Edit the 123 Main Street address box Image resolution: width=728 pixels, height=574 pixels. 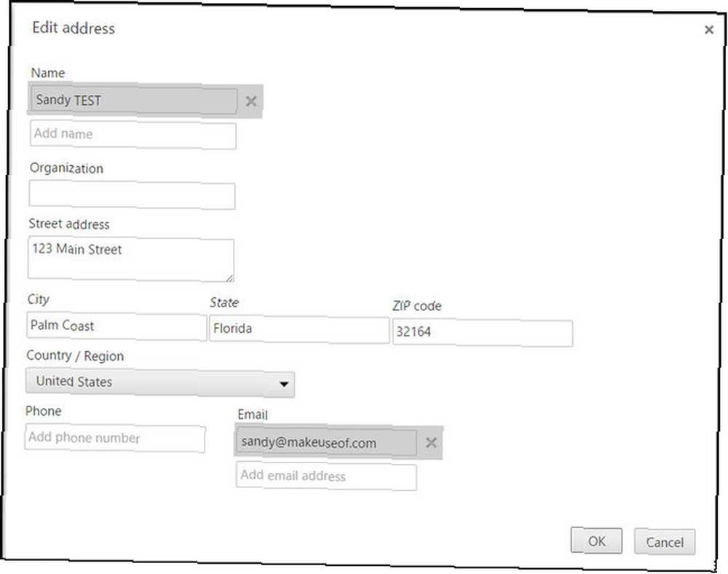tap(131, 259)
